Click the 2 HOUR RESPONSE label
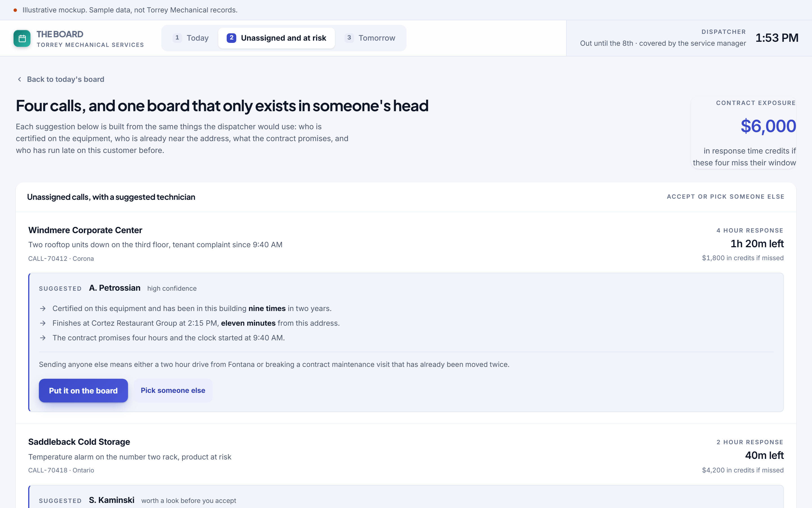The image size is (812, 508). [750, 442]
